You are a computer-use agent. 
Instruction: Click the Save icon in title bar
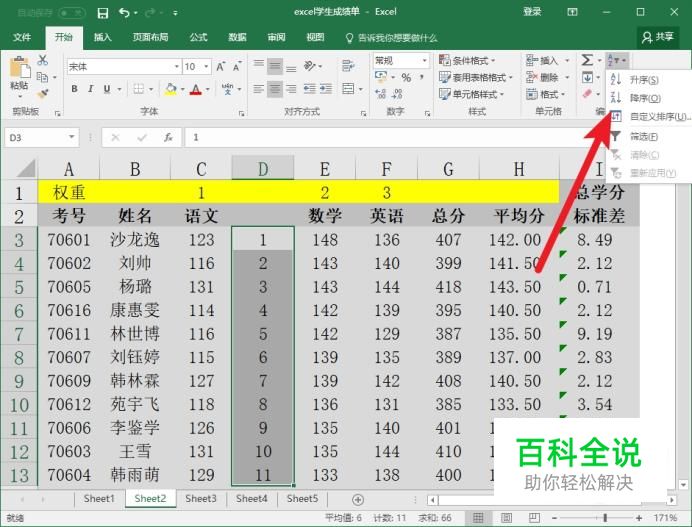pyautogui.click(x=103, y=13)
